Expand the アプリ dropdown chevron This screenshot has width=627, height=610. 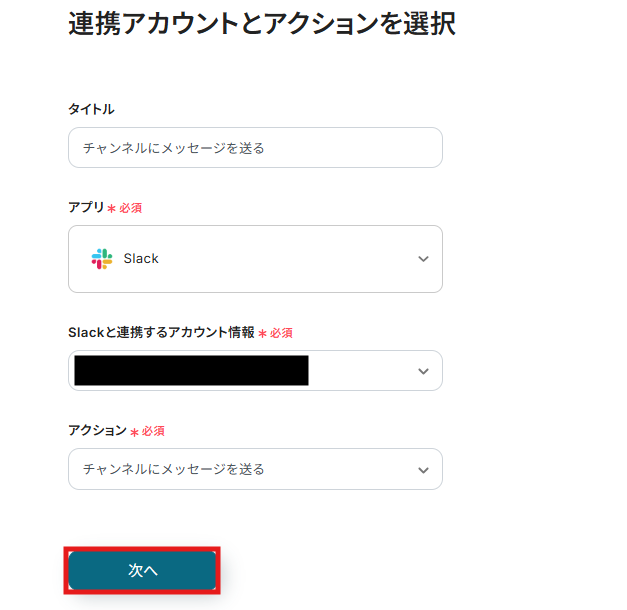(x=423, y=259)
